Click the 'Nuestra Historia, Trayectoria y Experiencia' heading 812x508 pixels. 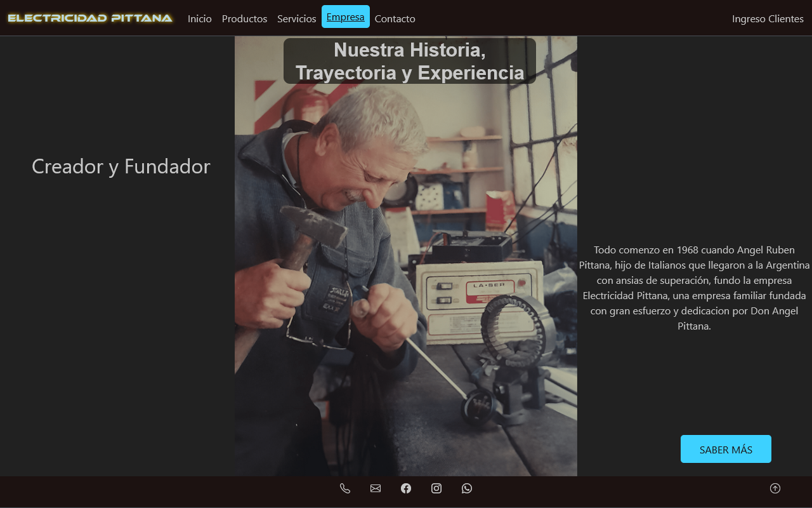(x=410, y=61)
